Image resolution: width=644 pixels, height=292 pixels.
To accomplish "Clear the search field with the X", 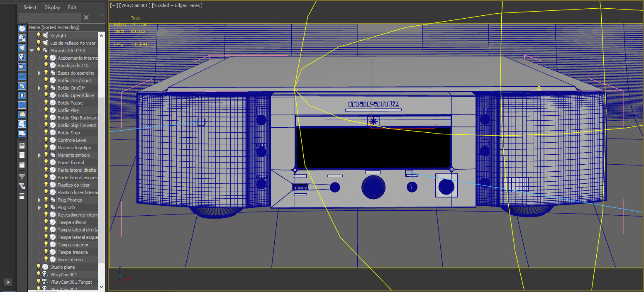I will point(86,17).
